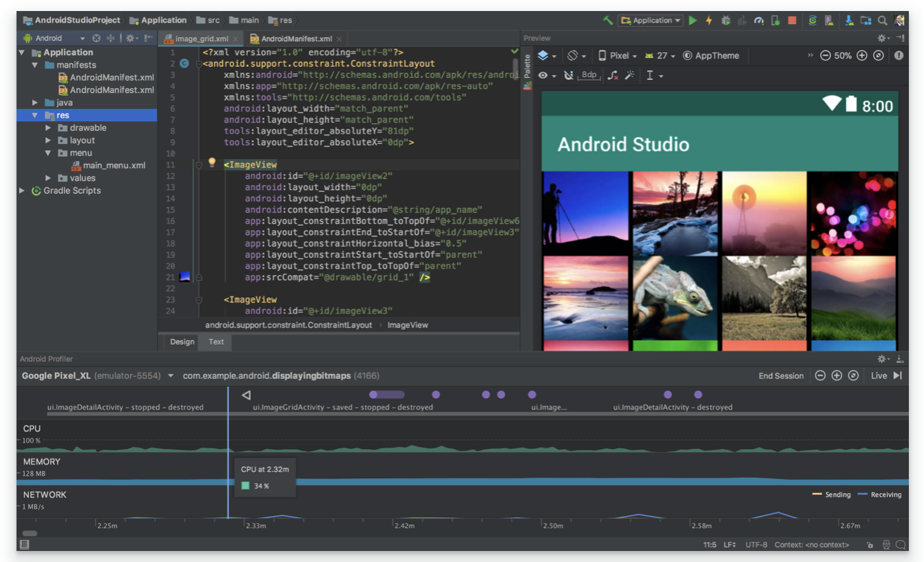Open the orientation rotate dropdown

[x=576, y=56]
